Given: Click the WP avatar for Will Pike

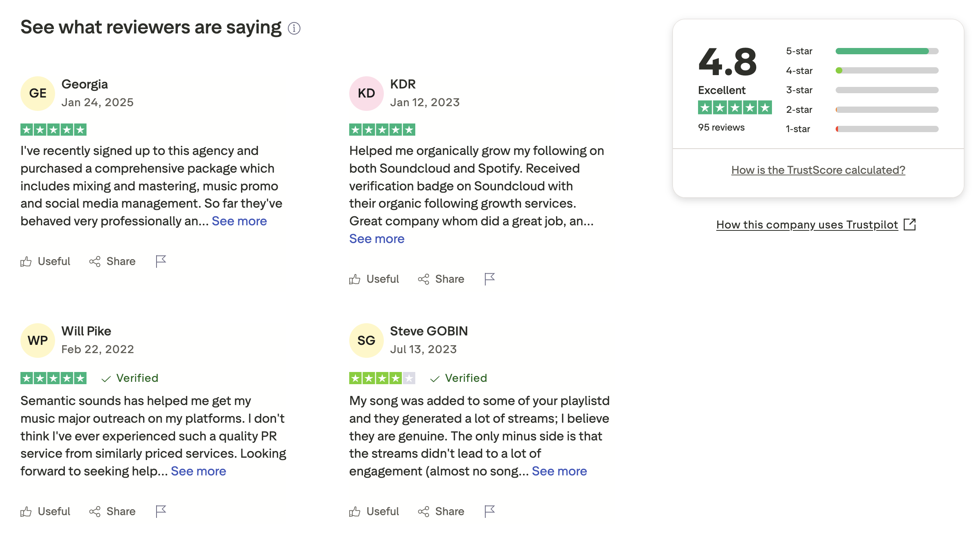Looking at the screenshot, I should pos(38,340).
